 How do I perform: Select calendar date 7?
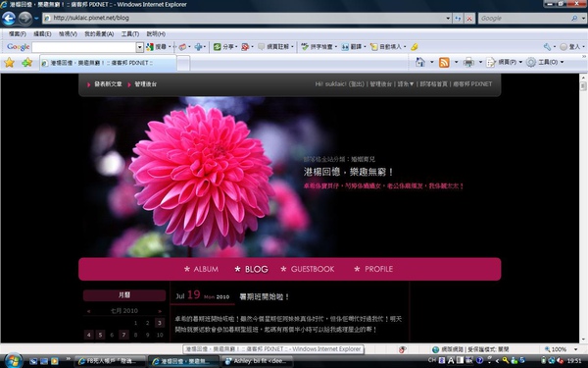[123, 335]
